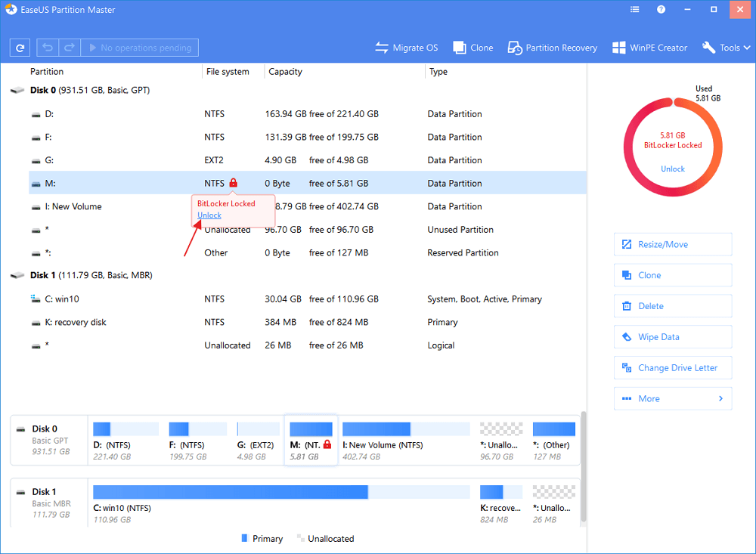756x554 pixels.
Task: Open WinPE Creator
Action: tap(649, 48)
